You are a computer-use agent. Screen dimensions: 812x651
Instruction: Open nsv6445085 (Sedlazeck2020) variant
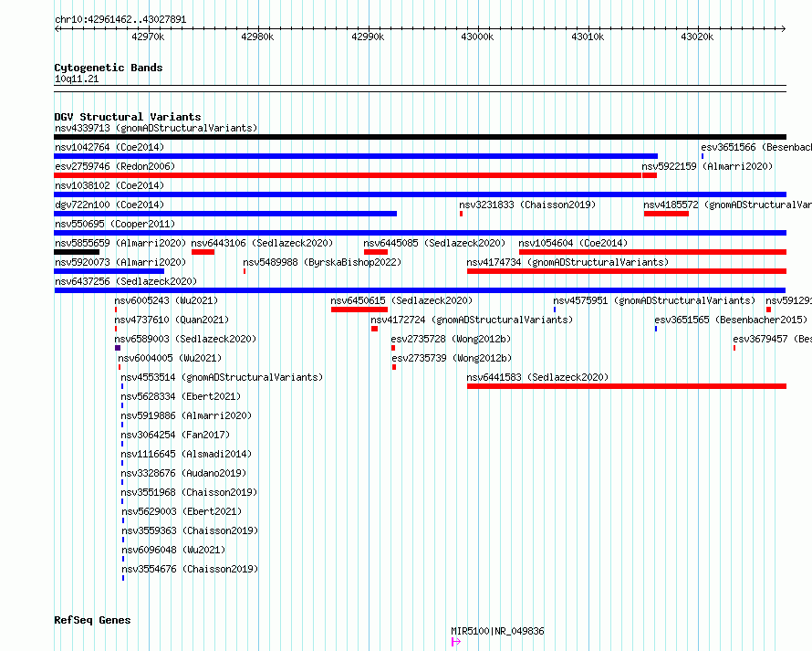pos(434,243)
